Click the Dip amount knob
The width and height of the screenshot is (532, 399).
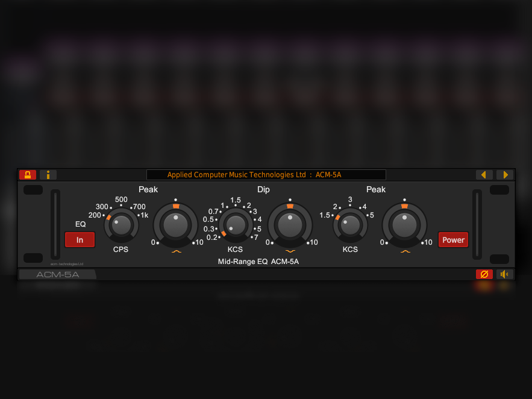click(x=290, y=225)
